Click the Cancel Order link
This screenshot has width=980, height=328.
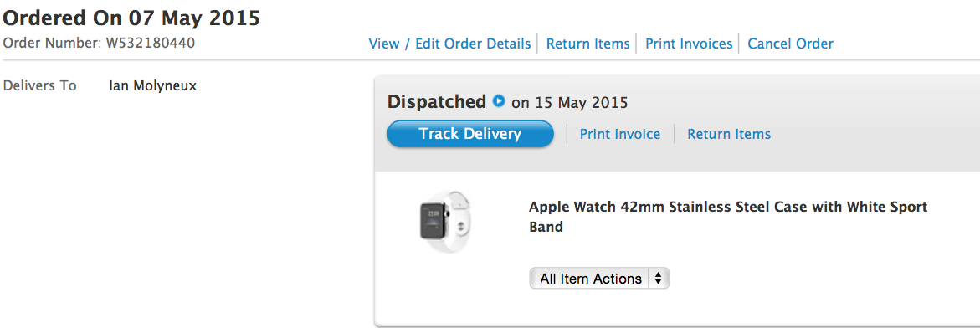tap(791, 44)
